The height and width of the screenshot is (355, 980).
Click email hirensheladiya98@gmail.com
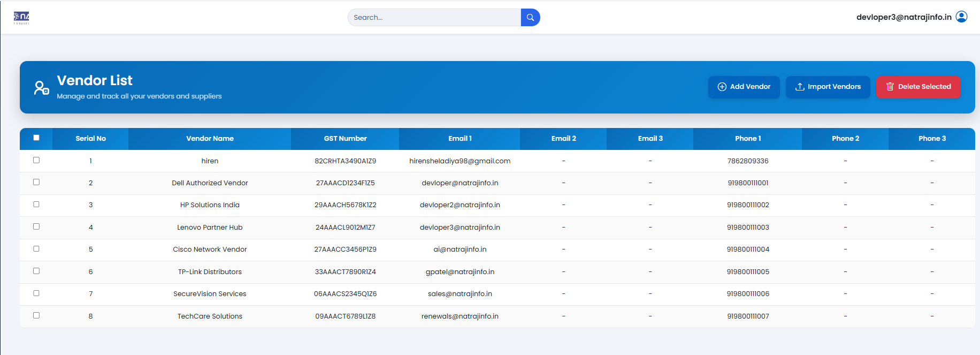click(460, 161)
